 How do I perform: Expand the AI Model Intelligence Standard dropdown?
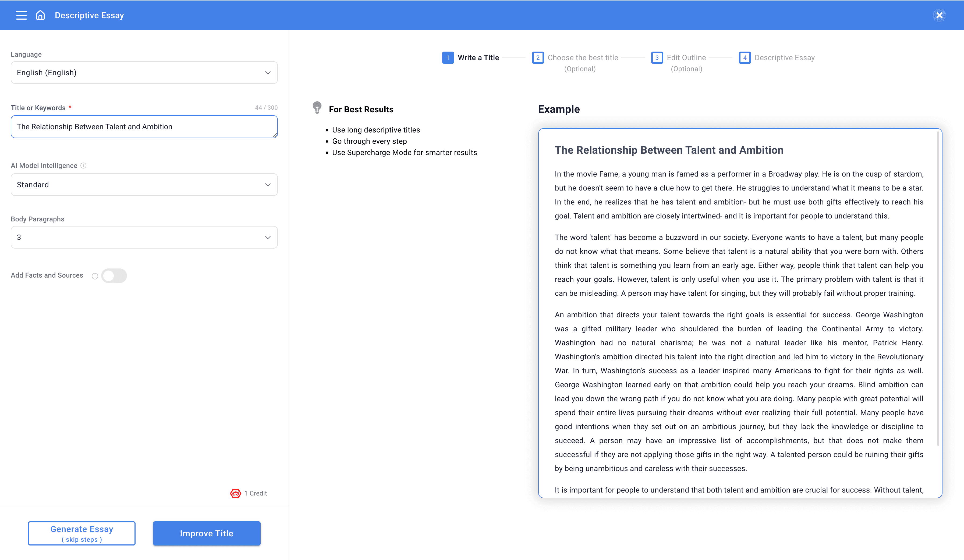(144, 185)
